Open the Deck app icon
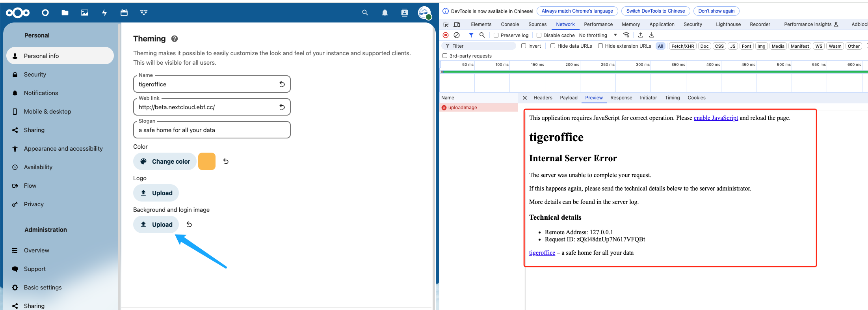Image resolution: width=868 pixels, height=310 pixels. tap(144, 13)
